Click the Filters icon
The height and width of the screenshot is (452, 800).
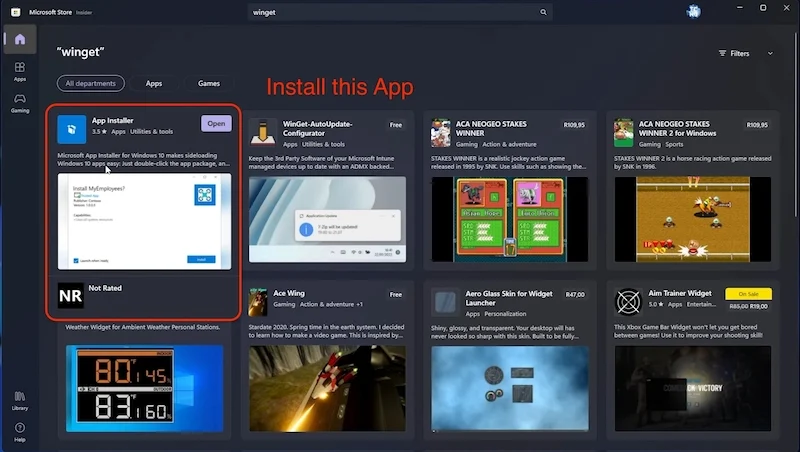[x=722, y=53]
